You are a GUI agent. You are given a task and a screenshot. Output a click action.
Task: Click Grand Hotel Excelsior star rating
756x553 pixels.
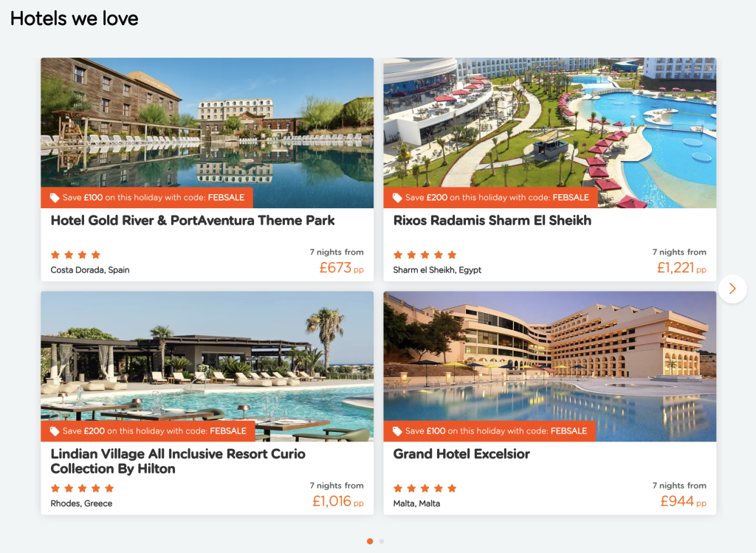pos(425,488)
